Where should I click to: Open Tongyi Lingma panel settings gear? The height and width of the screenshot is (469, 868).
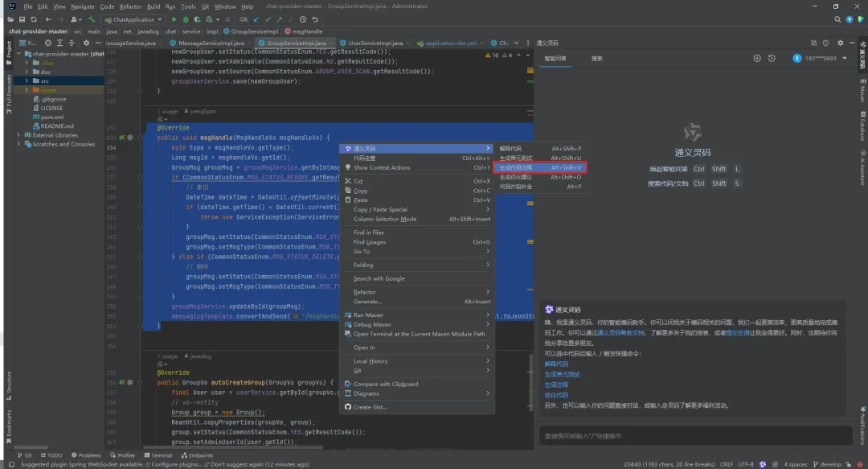(x=841, y=43)
